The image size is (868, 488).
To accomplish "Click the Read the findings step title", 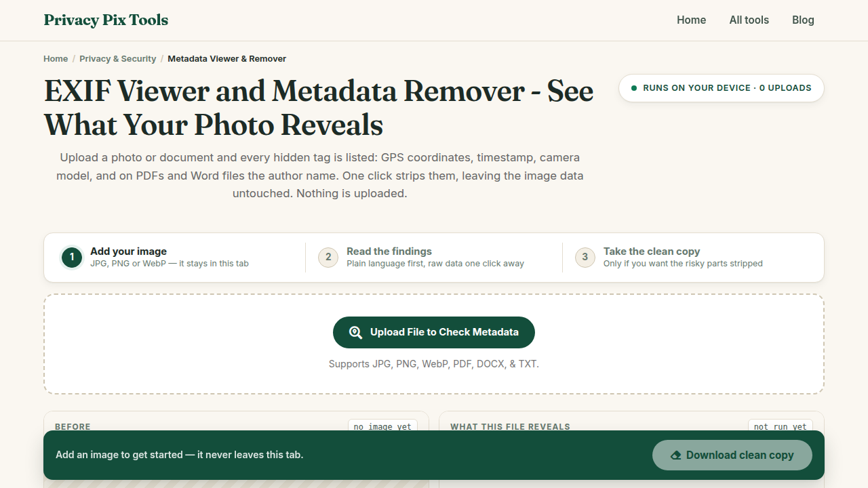I will (389, 251).
